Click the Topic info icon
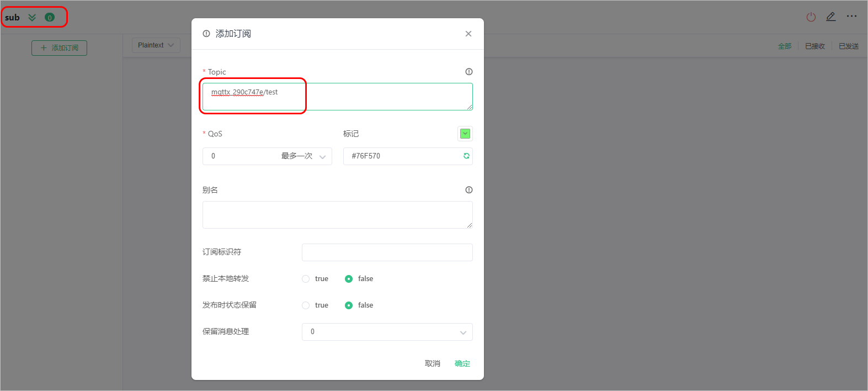The height and width of the screenshot is (391, 868). [x=469, y=72]
